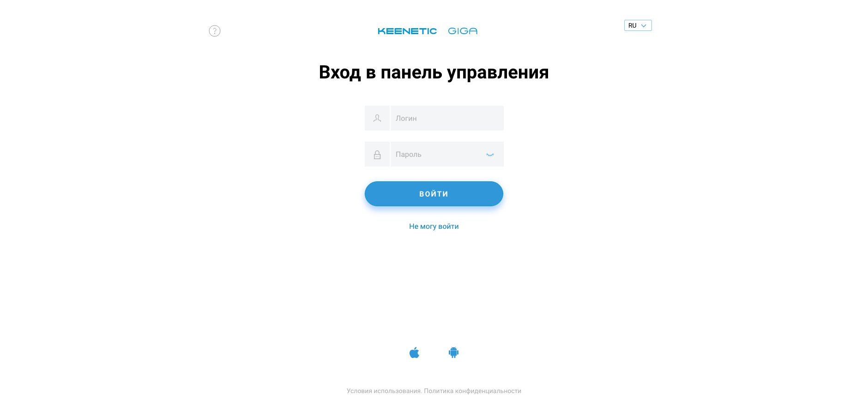Viewport: 868px width, 406px height.
Task: Open the Android app link
Action: (453, 352)
